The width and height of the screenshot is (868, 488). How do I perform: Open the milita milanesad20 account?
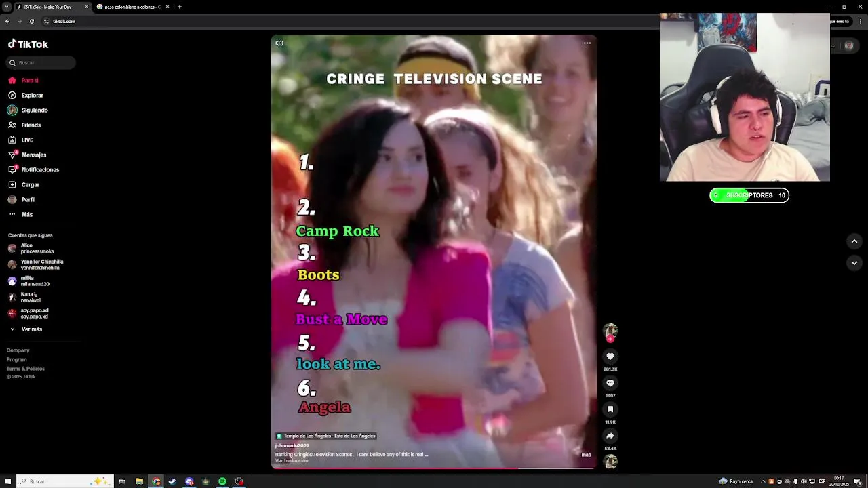(28, 281)
